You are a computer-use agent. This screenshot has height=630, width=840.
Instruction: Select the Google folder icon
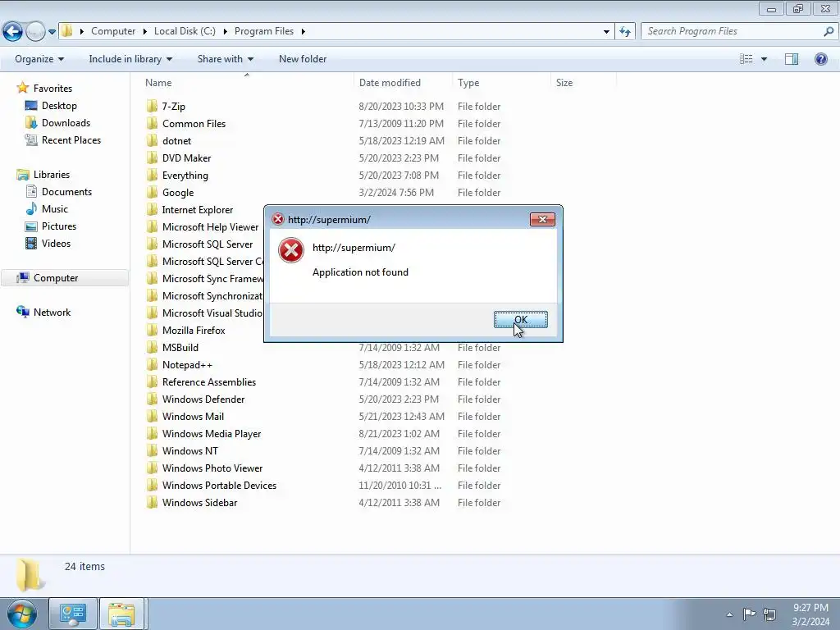[x=152, y=192]
